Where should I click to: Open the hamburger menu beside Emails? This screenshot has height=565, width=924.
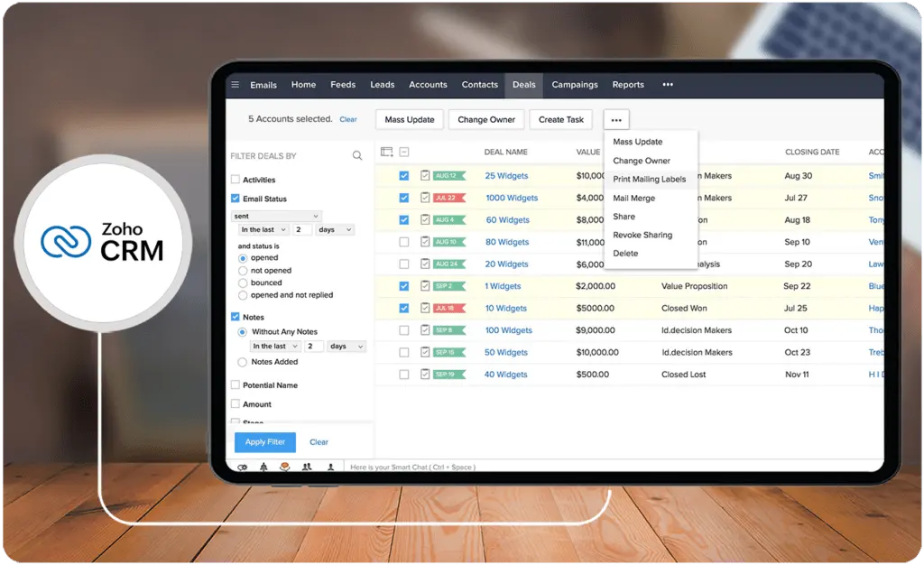236,84
